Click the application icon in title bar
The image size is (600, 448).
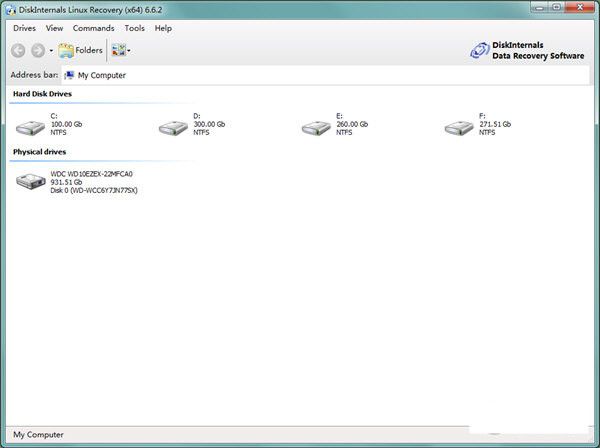[11, 10]
